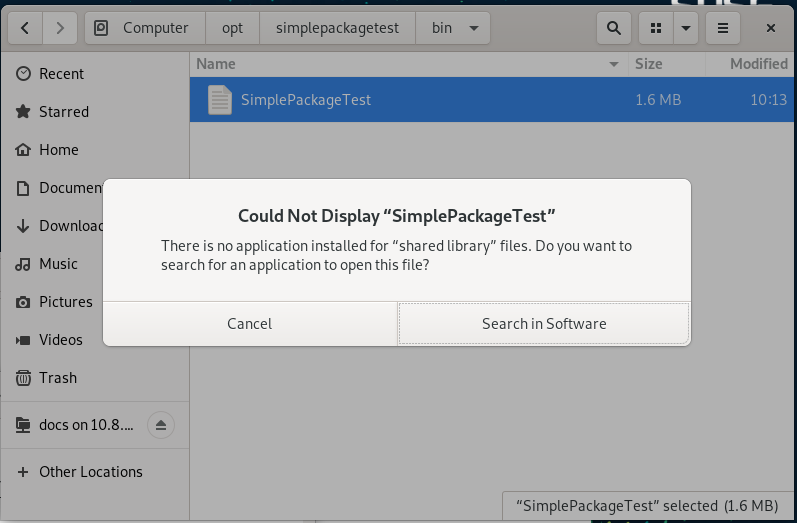
Task: Close the file manager window
Action: [771, 28]
